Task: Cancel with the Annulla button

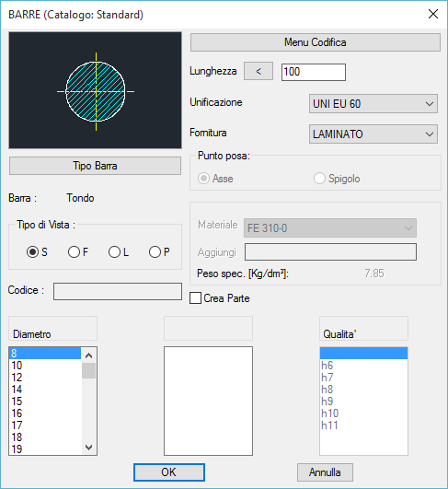Action: pyautogui.click(x=325, y=472)
